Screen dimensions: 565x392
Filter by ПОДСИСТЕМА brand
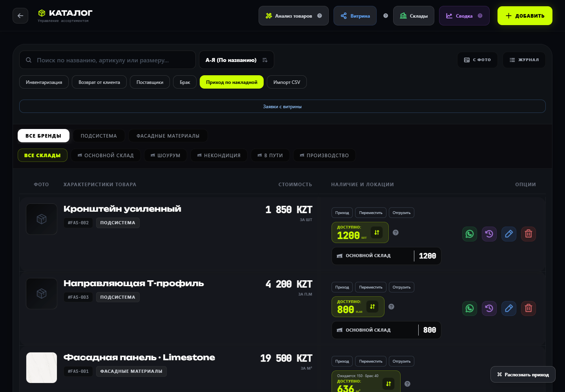99,136
